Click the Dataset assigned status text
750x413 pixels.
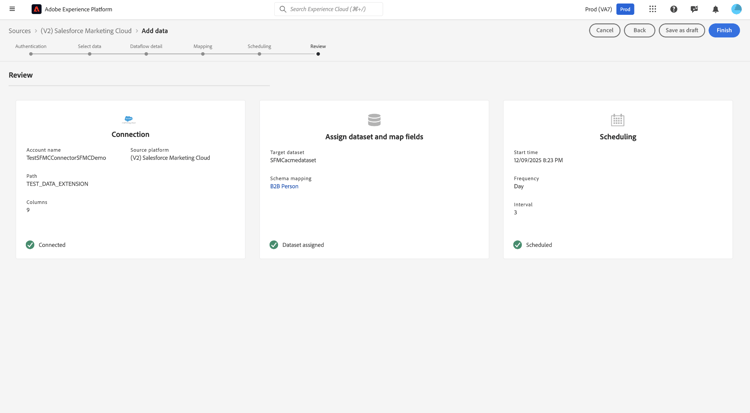click(x=303, y=245)
